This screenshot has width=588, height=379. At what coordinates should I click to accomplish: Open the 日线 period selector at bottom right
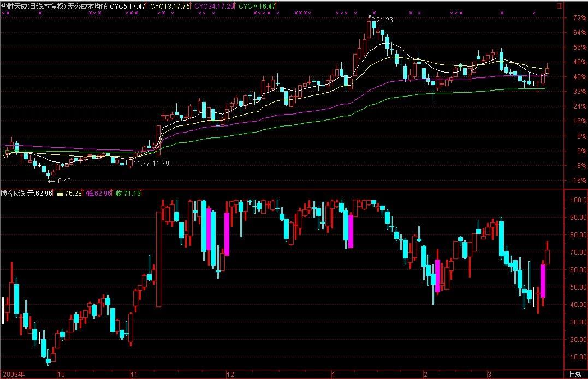tap(575, 374)
